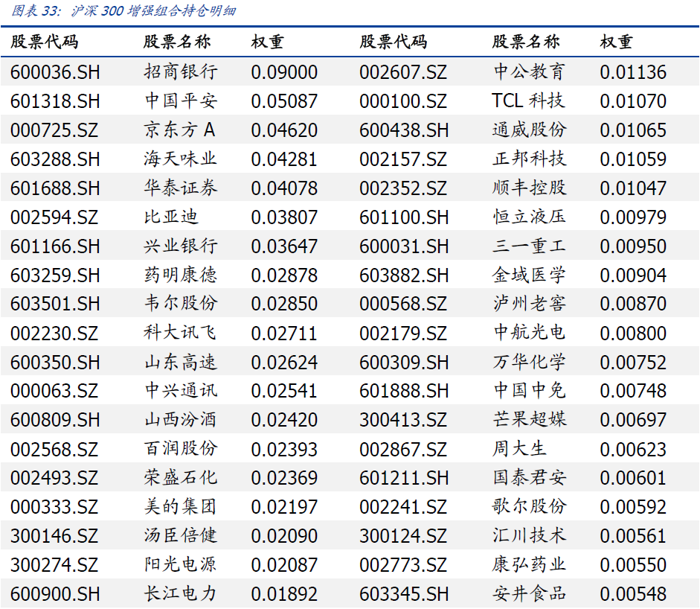Select stock name 恒立液压
The width and height of the screenshot is (700, 609).
click(x=530, y=217)
